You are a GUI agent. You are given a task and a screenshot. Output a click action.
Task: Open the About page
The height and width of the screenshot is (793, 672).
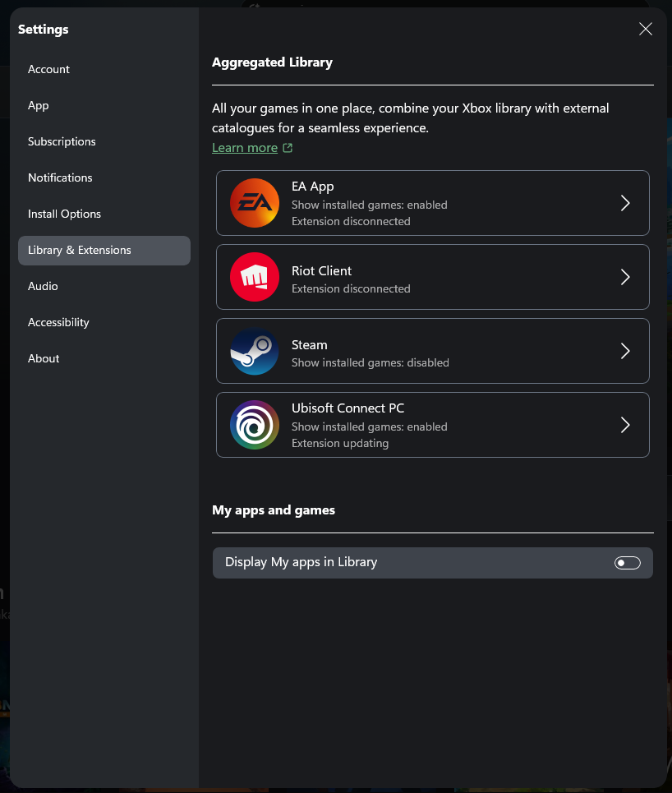(x=104, y=358)
